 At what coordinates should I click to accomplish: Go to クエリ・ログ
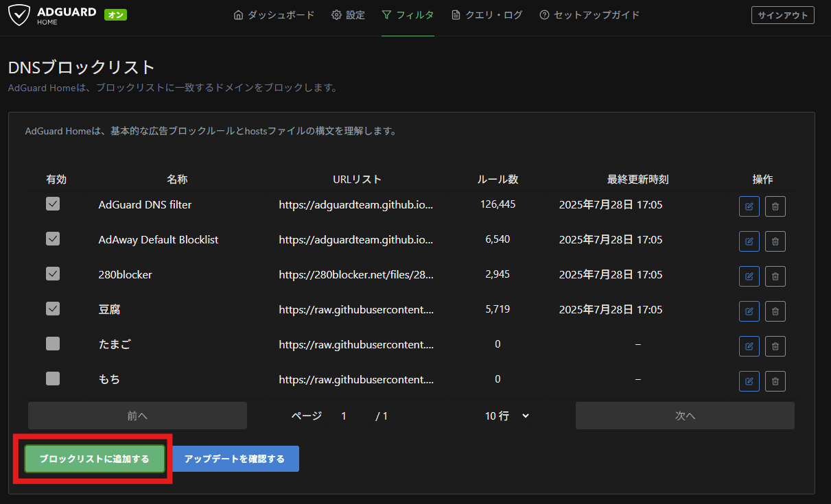coord(487,15)
